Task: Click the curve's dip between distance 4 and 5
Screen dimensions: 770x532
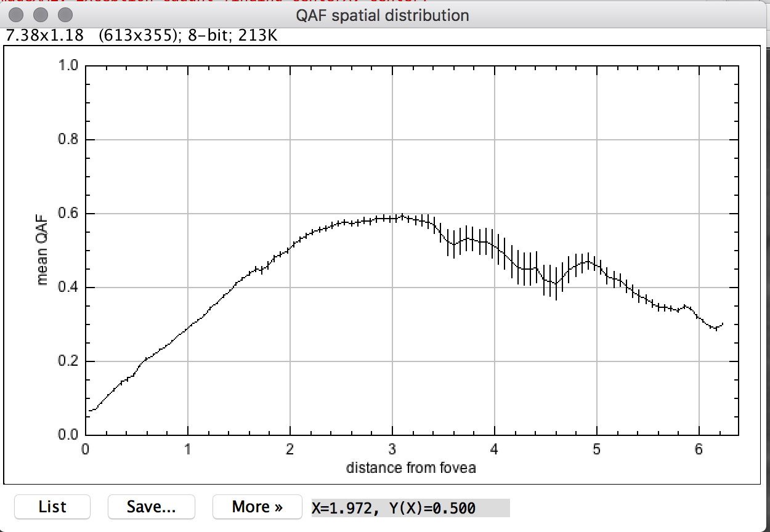Action: click(556, 284)
